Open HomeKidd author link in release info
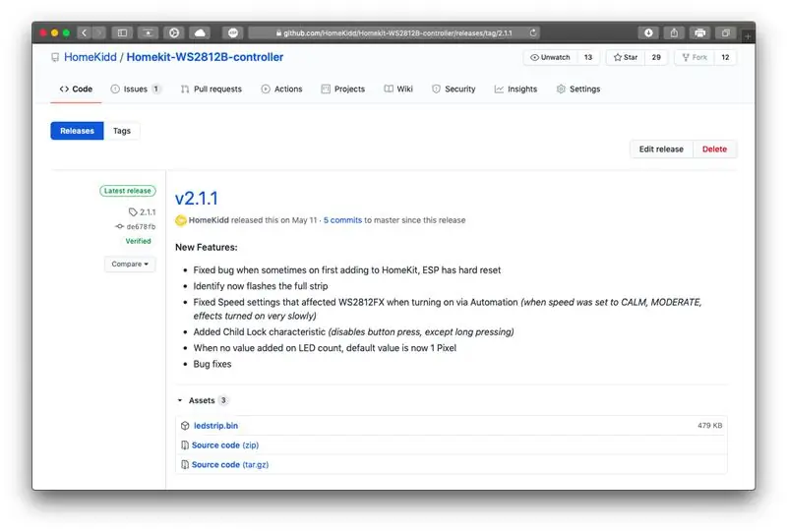This screenshot has width=787, height=532. 209,220
